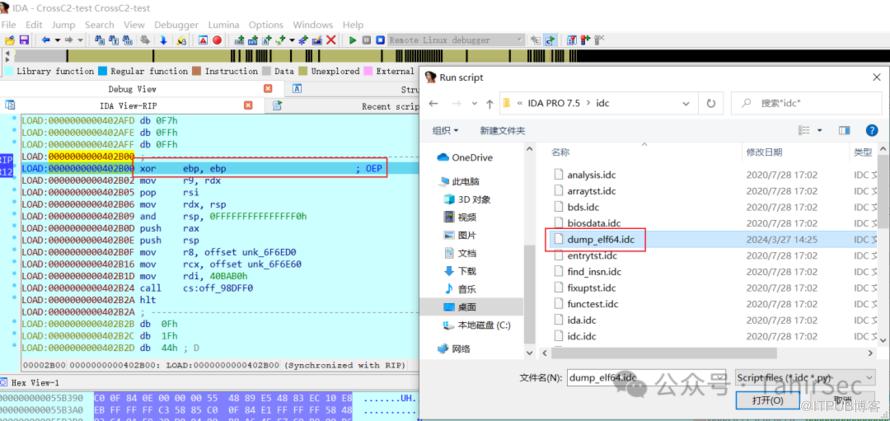The width and height of the screenshot is (890, 421).
Task: Close the Debug View tab
Action: (x=268, y=89)
